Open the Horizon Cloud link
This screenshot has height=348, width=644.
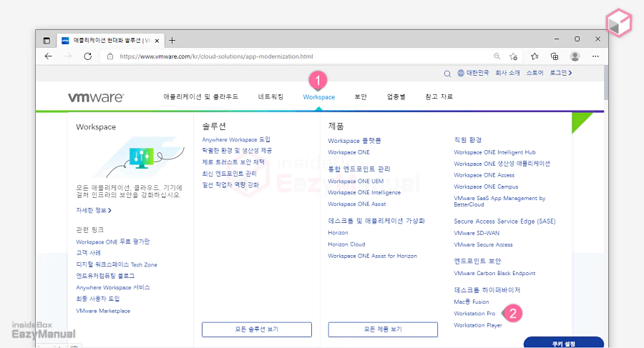(346, 244)
